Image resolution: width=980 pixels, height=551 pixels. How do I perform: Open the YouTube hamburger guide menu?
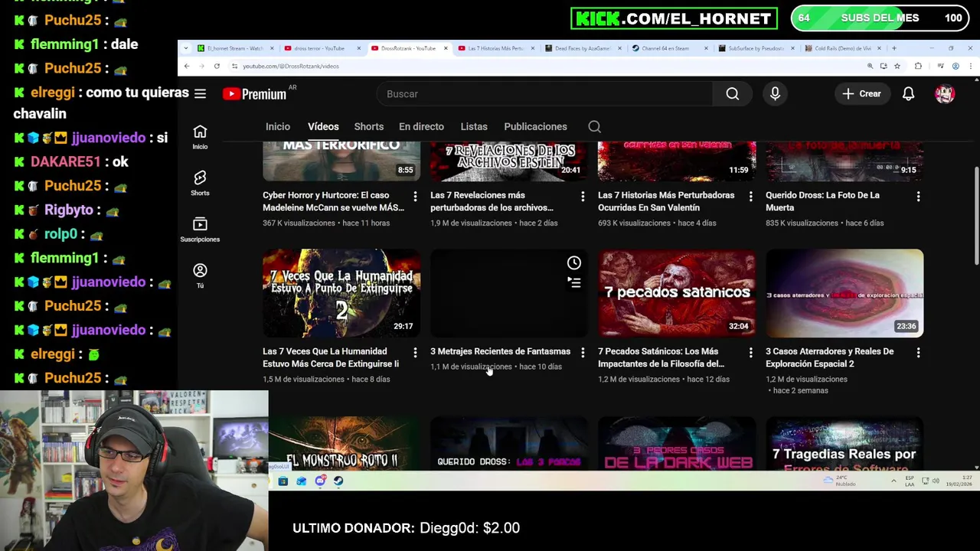tap(200, 93)
